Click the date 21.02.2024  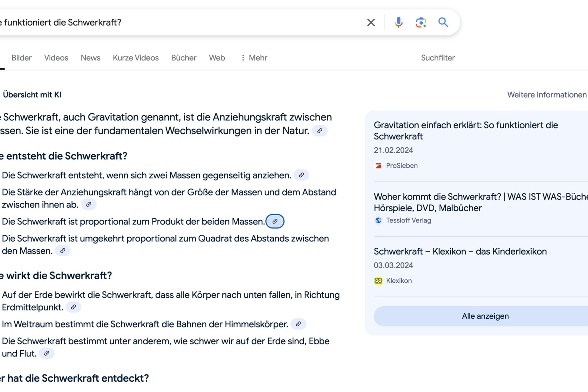point(393,150)
